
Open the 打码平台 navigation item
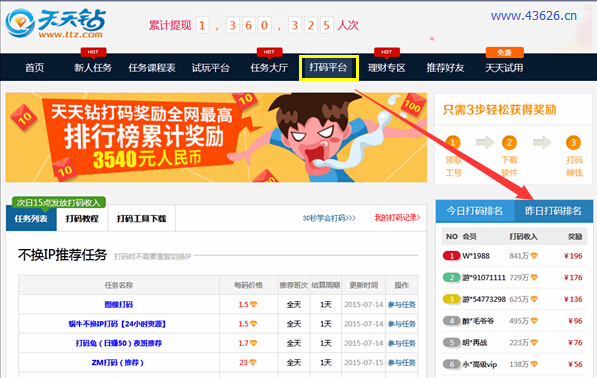point(328,68)
